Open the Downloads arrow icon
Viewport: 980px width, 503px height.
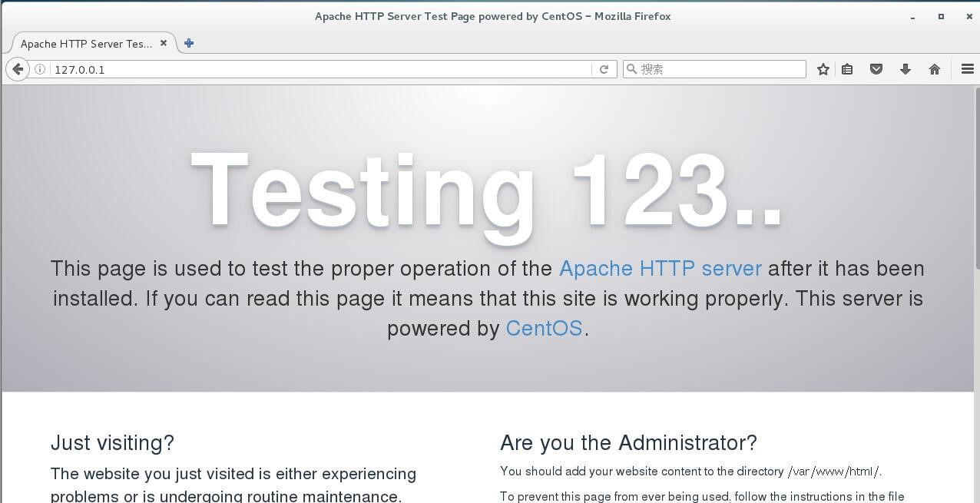point(906,69)
